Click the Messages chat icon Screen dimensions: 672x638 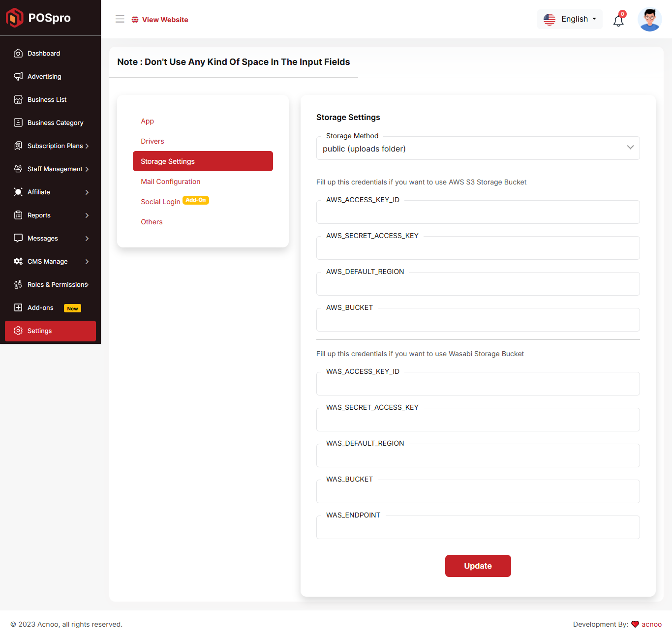coord(18,238)
